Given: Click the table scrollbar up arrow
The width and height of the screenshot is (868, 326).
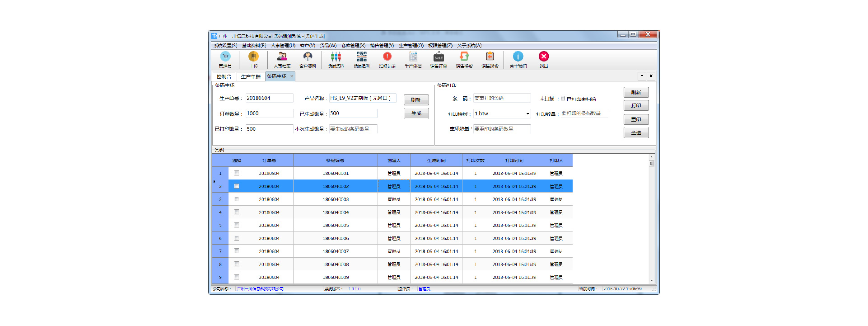Looking at the screenshot, I should (x=651, y=157).
